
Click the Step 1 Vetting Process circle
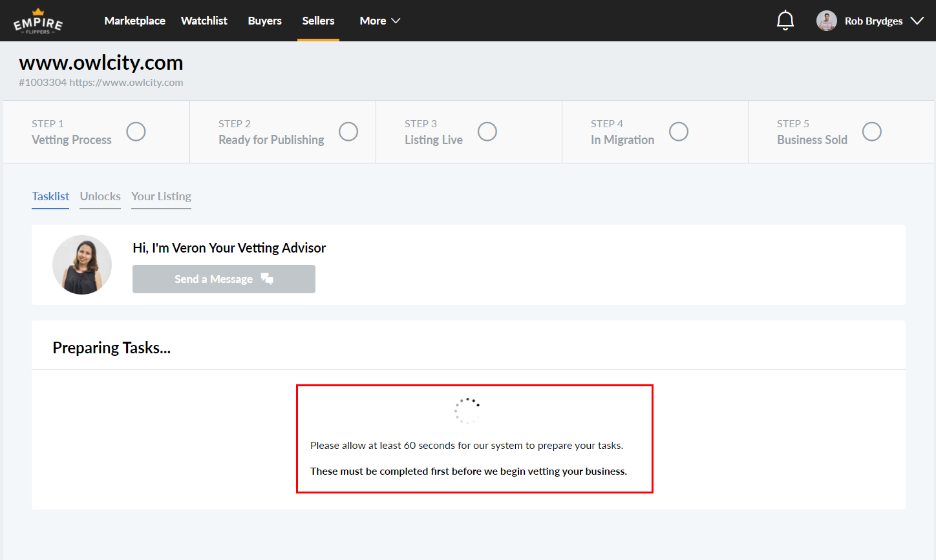136,132
